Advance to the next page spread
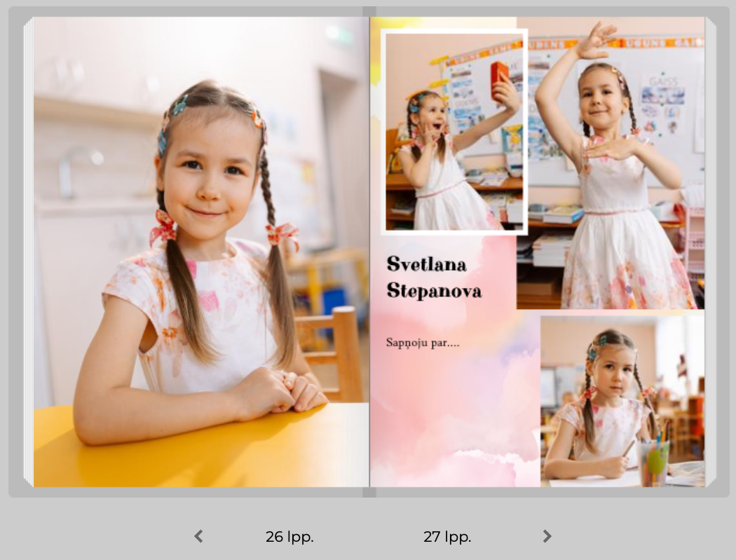Image resolution: width=736 pixels, height=560 pixels. (x=547, y=537)
